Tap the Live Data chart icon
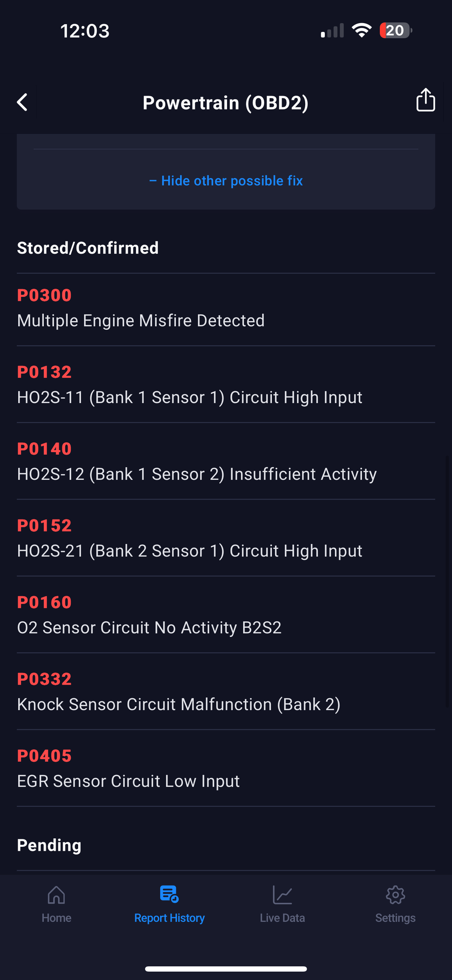Viewport: 452px width, 980px height. coord(282,895)
